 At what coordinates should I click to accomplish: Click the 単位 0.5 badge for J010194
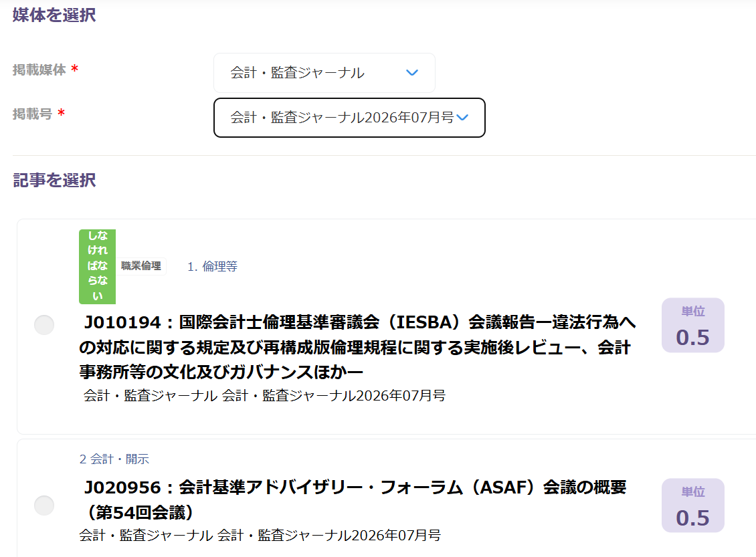(x=693, y=325)
